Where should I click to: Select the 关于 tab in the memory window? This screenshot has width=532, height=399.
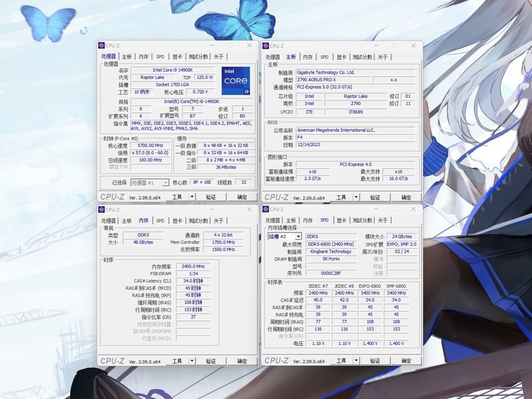point(219,221)
